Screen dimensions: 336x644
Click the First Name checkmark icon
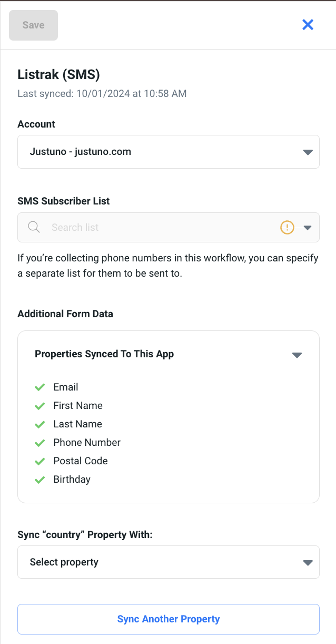point(39,406)
